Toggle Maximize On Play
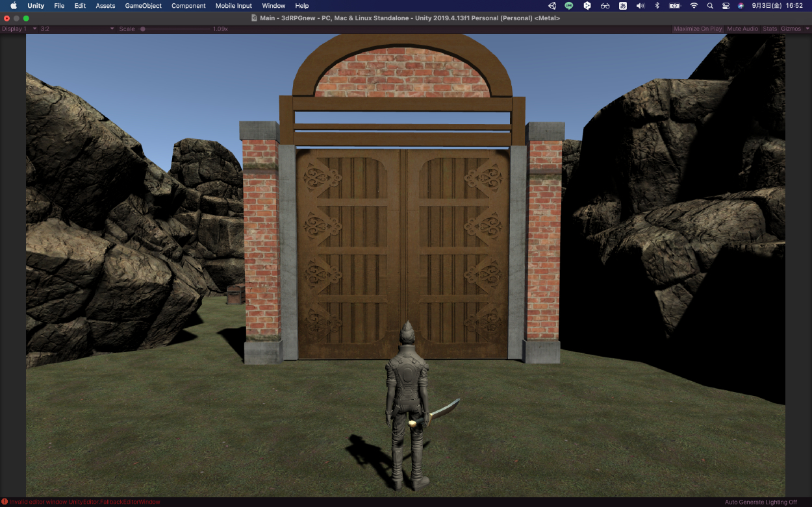Viewport: 812px width, 507px height. (x=698, y=29)
